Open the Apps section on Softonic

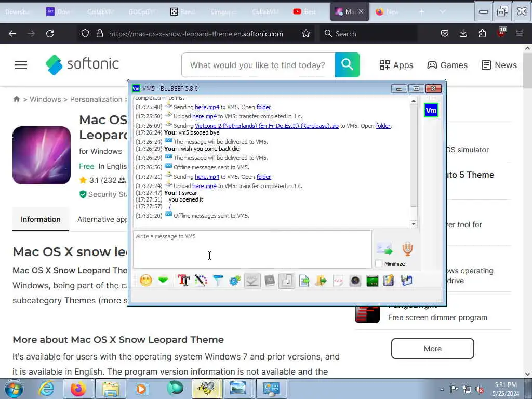coord(396,65)
